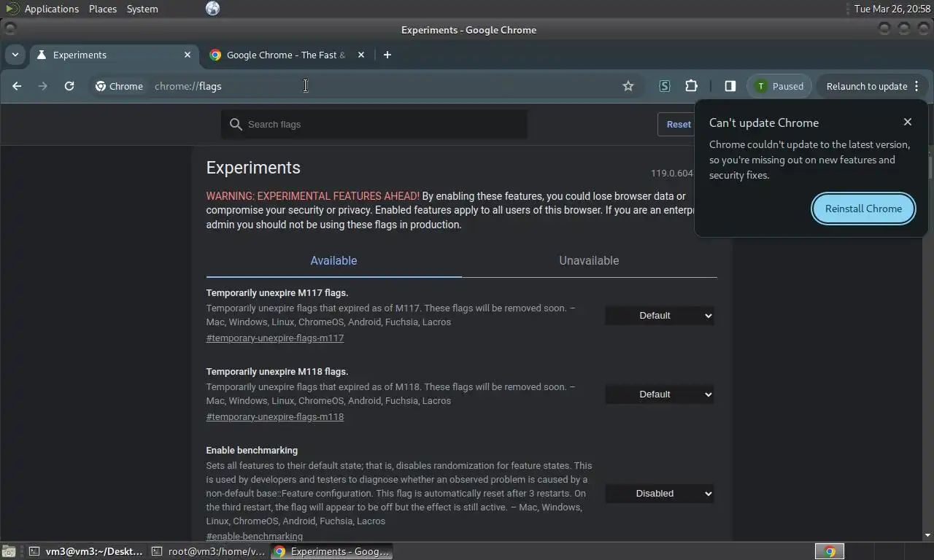The height and width of the screenshot is (560, 934).
Task: Switch to vm3@vm3:~/Deskt... terminal in taskbar
Action: pyautogui.click(x=86, y=552)
